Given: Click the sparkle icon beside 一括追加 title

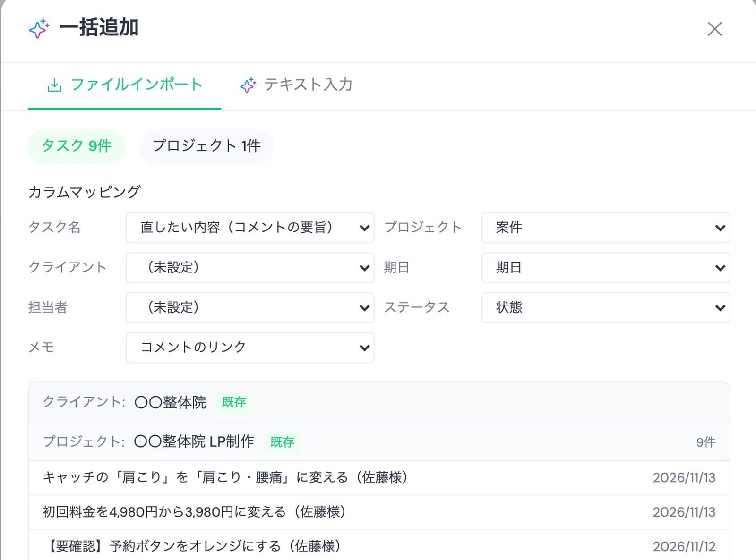Looking at the screenshot, I should tap(39, 28).
